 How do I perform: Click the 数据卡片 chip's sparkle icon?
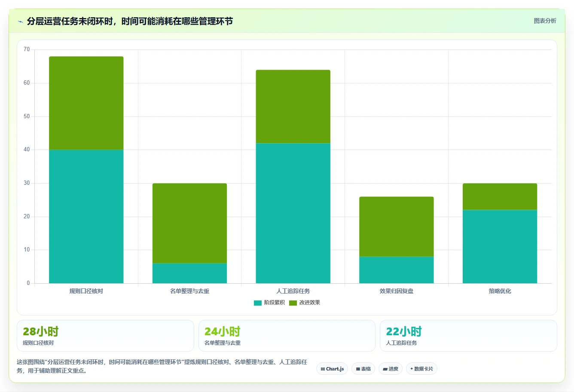point(412,369)
